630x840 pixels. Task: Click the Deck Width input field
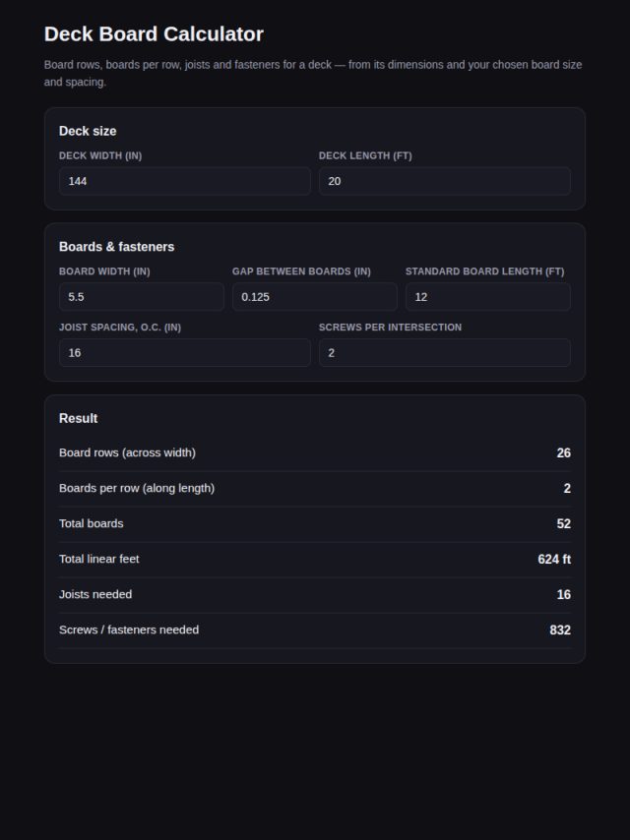(184, 181)
